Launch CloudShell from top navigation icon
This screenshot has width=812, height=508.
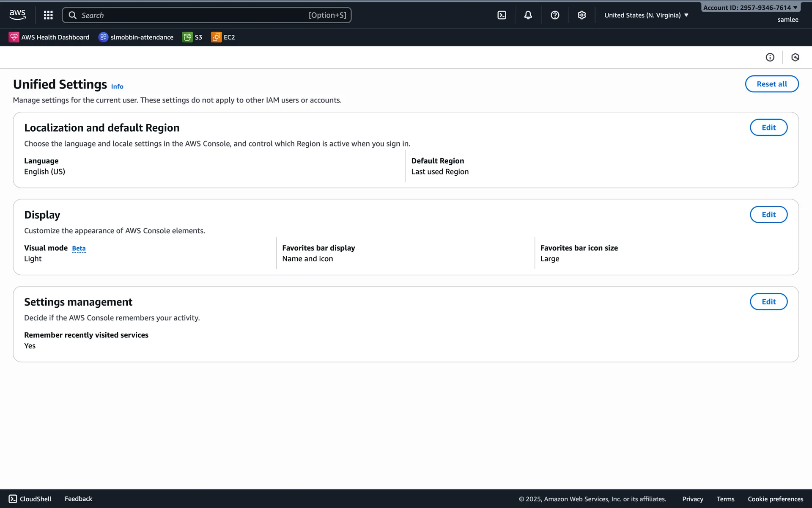(x=502, y=15)
